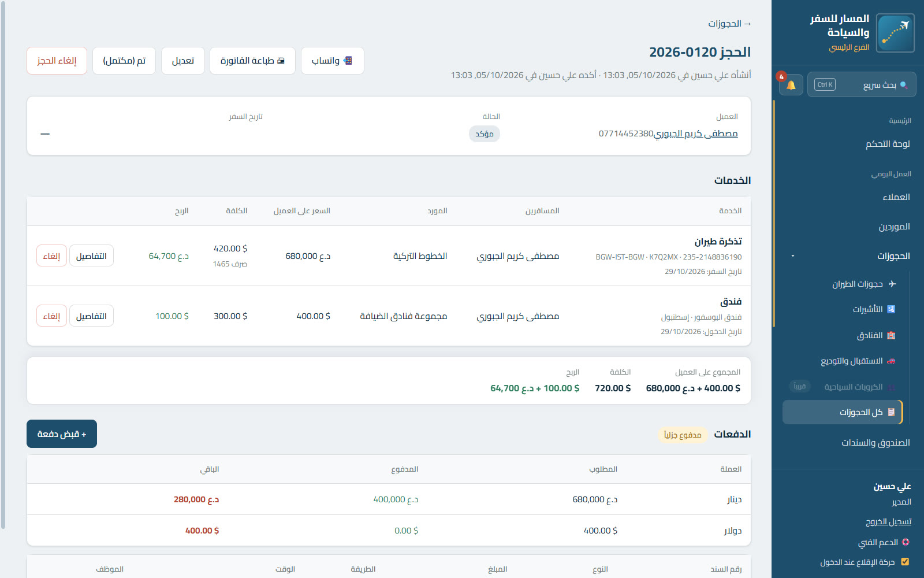Click the booking title الحجز 2026-0120
Viewport: 924px width, 578px height.
[x=700, y=52]
